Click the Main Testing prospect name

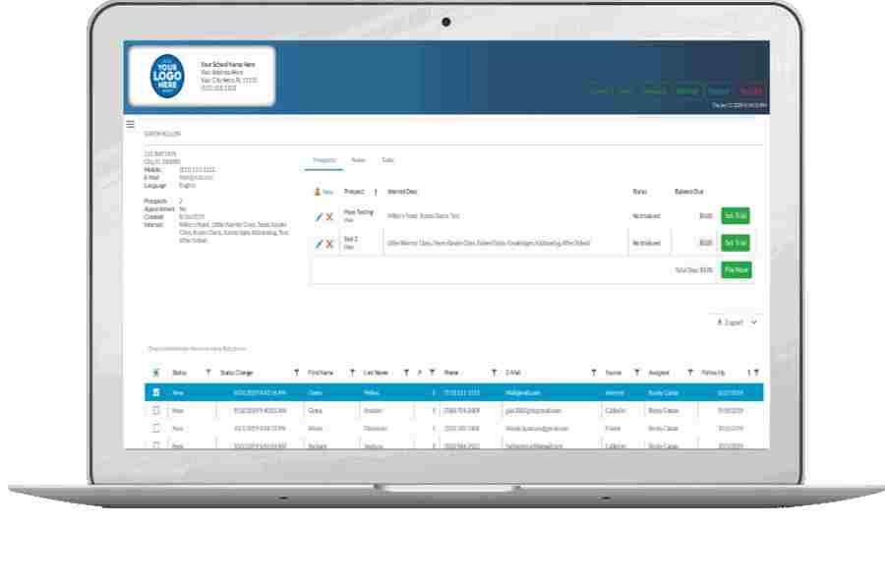(358, 212)
